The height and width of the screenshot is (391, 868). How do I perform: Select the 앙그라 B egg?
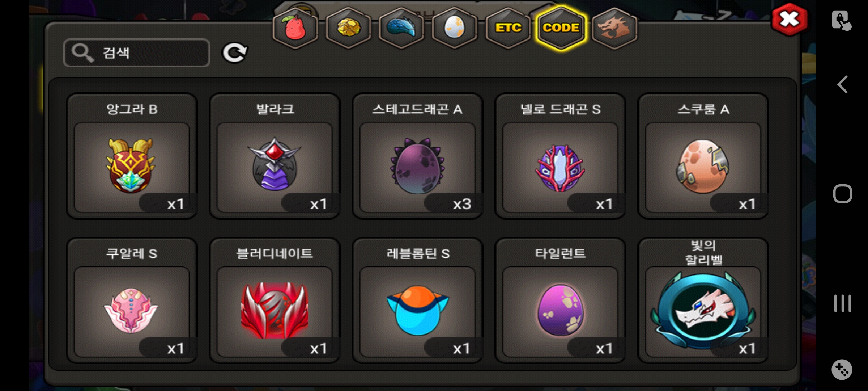[132, 156]
